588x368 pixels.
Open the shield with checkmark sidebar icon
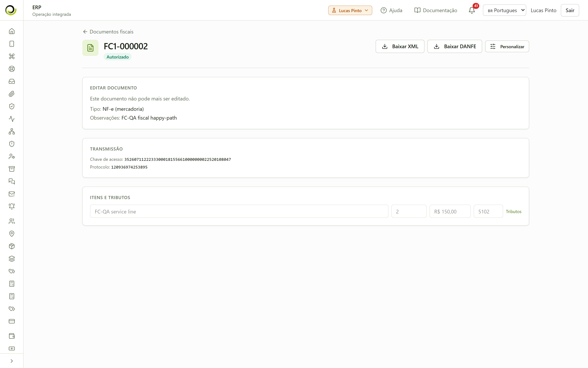tap(12, 106)
